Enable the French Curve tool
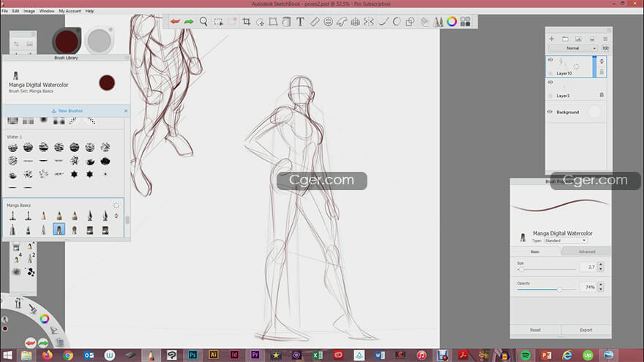 342,21
